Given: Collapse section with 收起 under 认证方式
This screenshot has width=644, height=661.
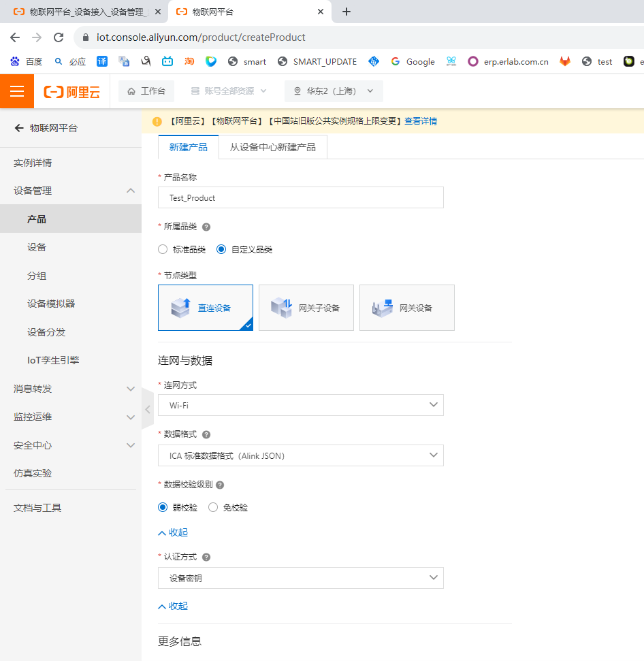Looking at the screenshot, I should [173, 606].
